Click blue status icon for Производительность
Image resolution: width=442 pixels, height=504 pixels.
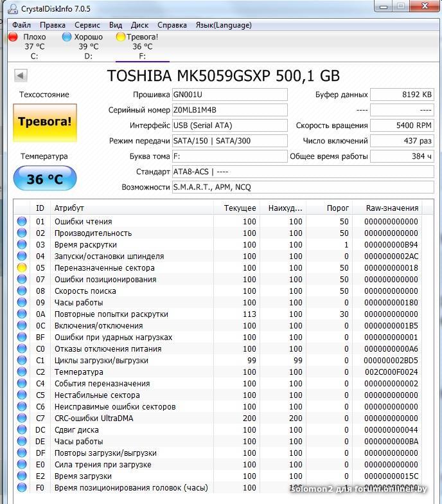22,233
